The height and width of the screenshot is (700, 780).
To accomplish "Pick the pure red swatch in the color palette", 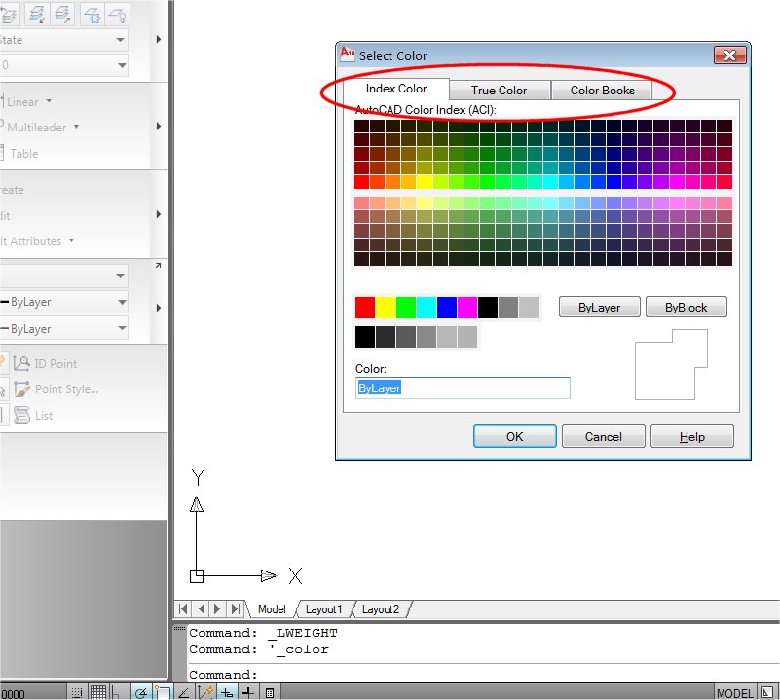I will pyautogui.click(x=365, y=306).
